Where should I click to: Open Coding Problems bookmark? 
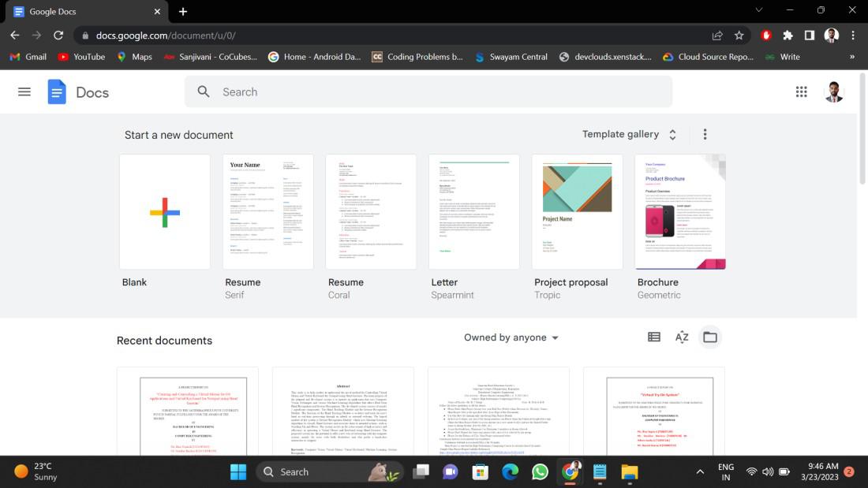[417, 57]
